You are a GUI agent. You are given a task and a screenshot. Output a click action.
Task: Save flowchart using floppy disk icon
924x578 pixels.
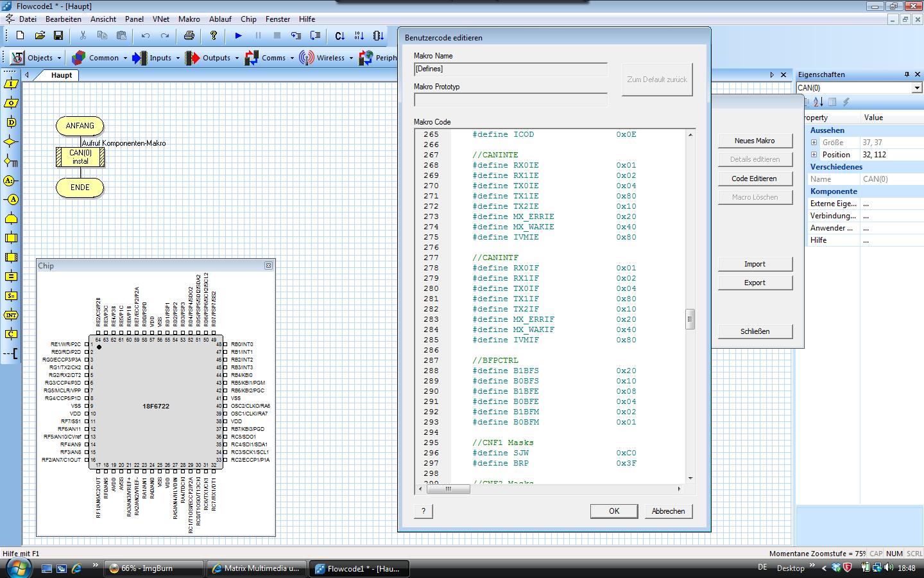pyautogui.click(x=58, y=35)
